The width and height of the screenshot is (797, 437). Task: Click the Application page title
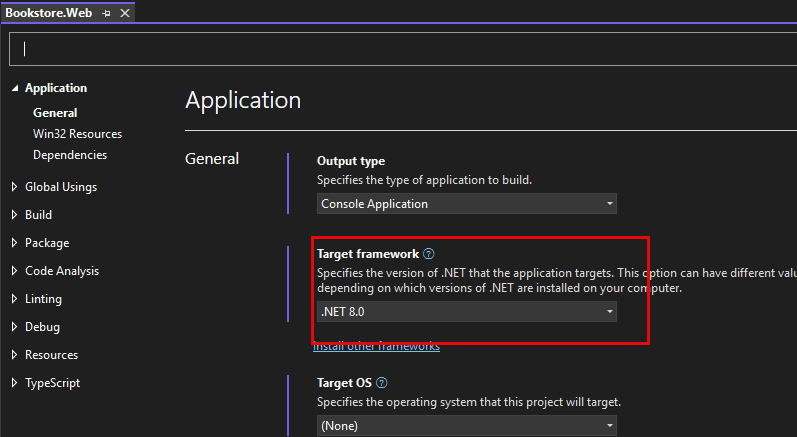(x=243, y=101)
